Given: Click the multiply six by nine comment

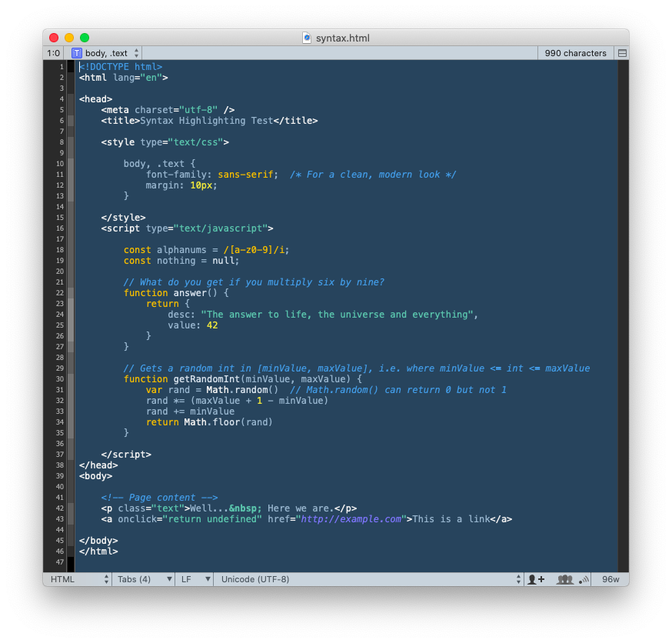Looking at the screenshot, I should click(x=254, y=282).
